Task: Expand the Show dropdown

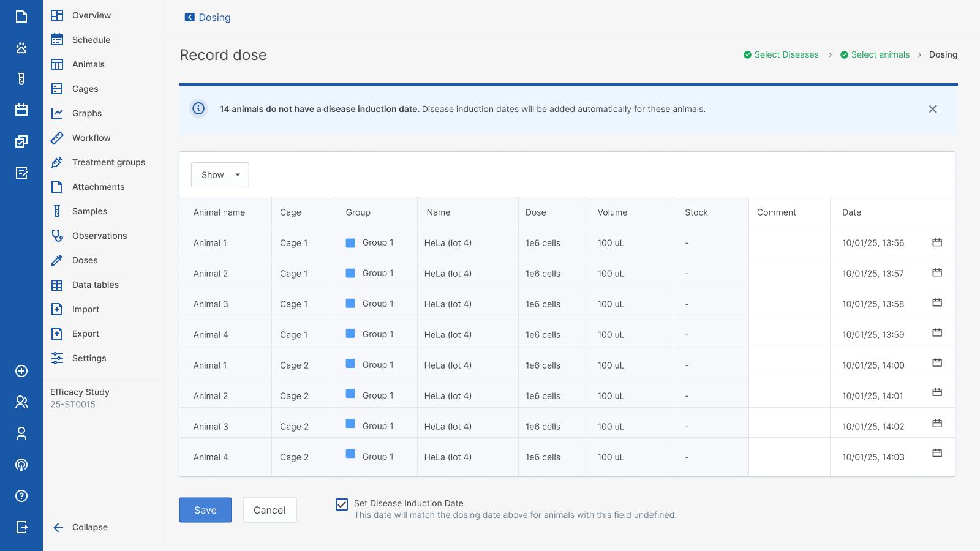Action: 220,174
